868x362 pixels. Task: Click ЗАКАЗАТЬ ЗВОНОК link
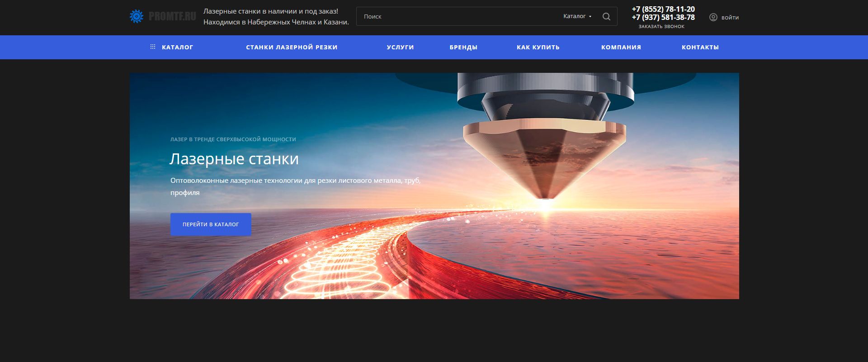(661, 27)
